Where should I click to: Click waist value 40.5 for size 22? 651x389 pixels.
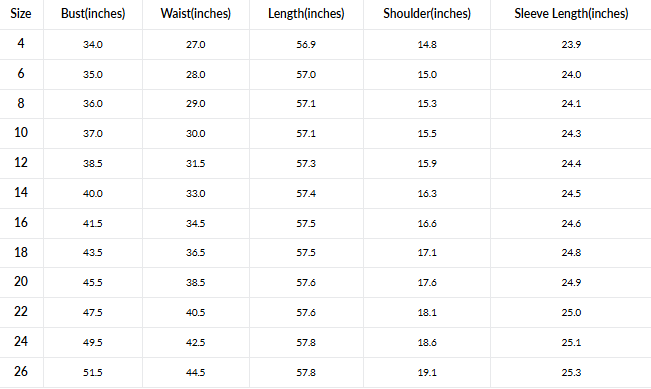pyautogui.click(x=196, y=313)
